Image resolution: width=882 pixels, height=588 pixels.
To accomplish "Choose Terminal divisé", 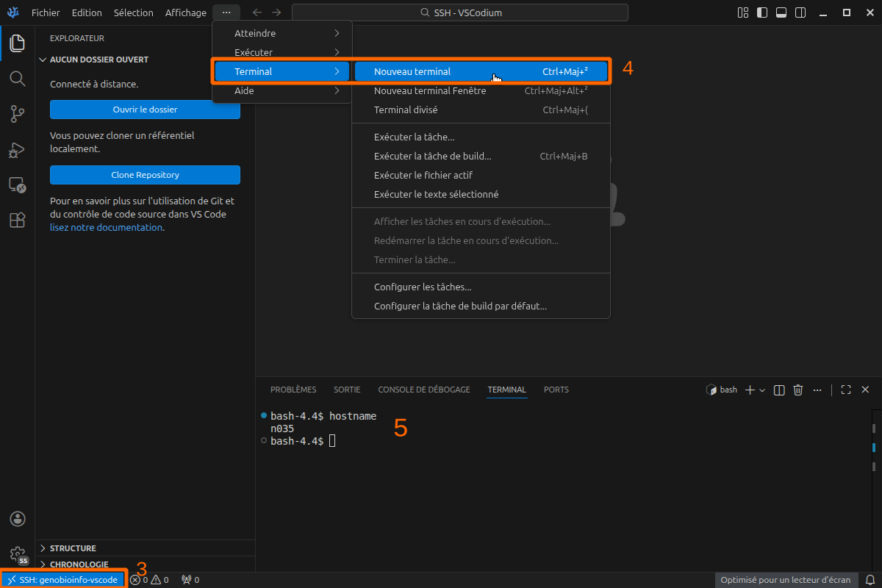I will point(481,110).
